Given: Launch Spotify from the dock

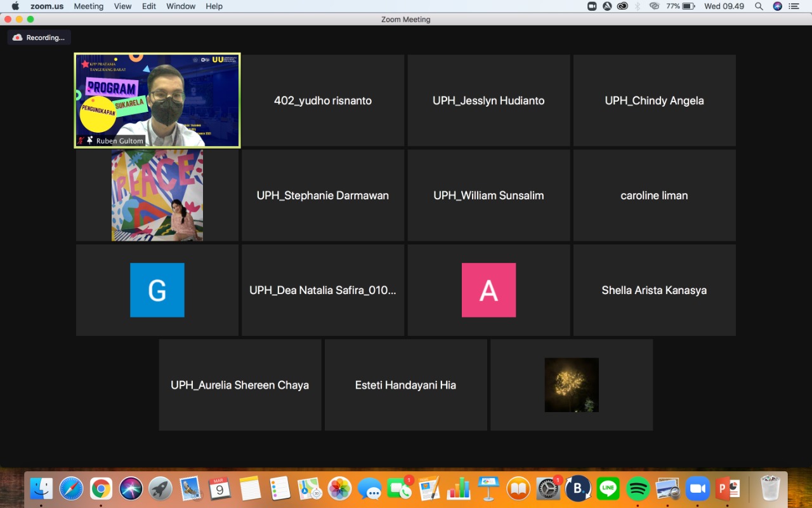Looking at the screenshot, I should pyautogui.click(x=638, y=488).
